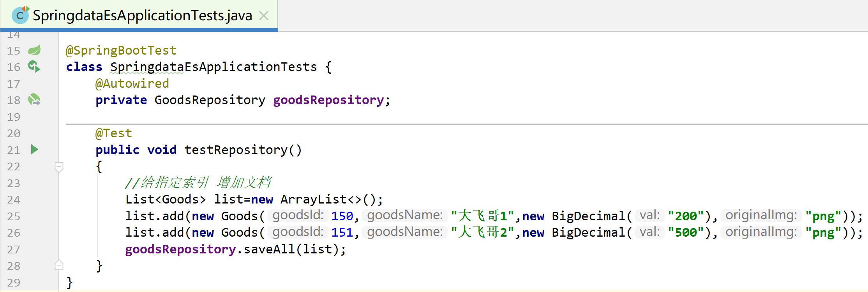
Task: Click the value 150 on line 25
Action: click(x=342, y=216)
